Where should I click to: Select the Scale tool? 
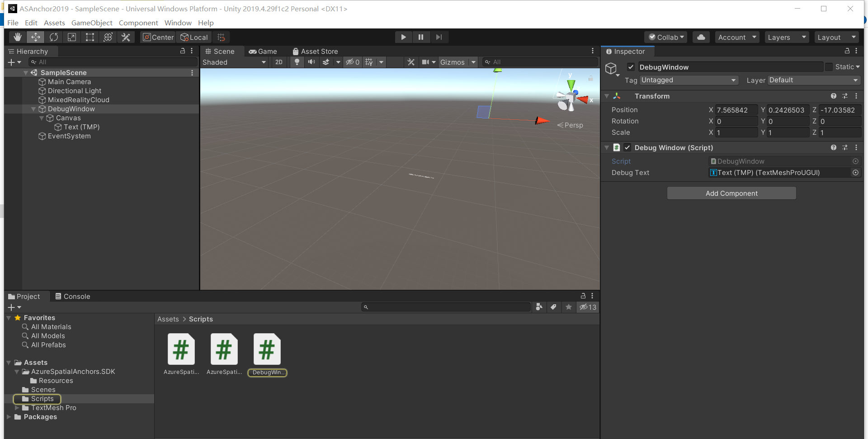(x=71, y=37)
